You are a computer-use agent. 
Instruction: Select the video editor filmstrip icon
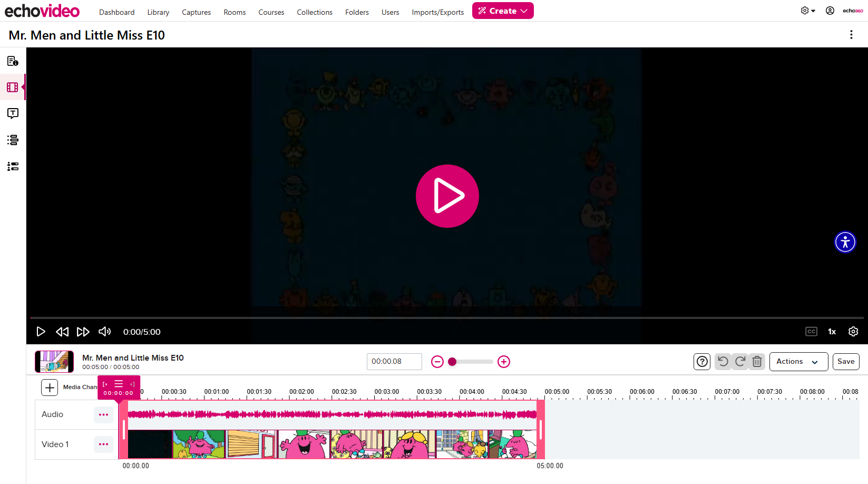pos(13,88)
